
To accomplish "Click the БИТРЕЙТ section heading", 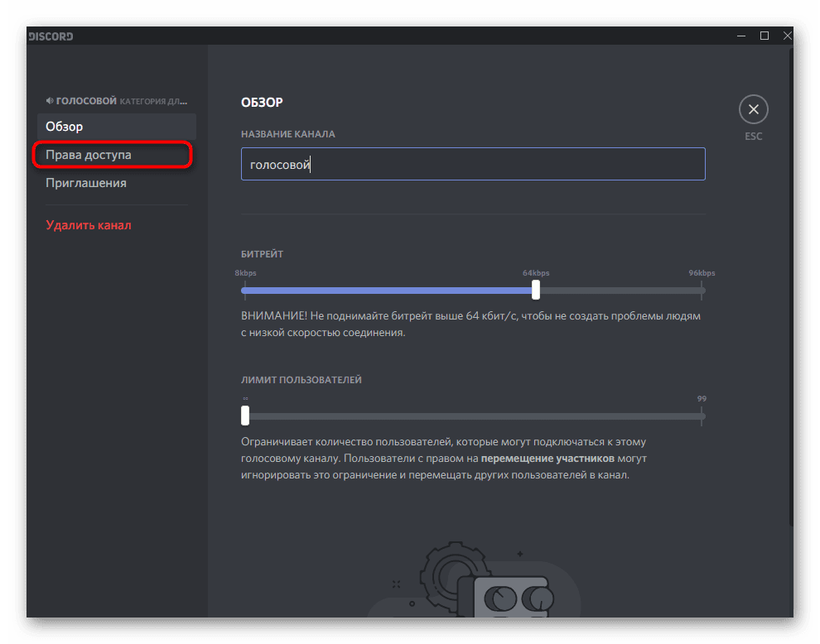I will tap(262, 254).
